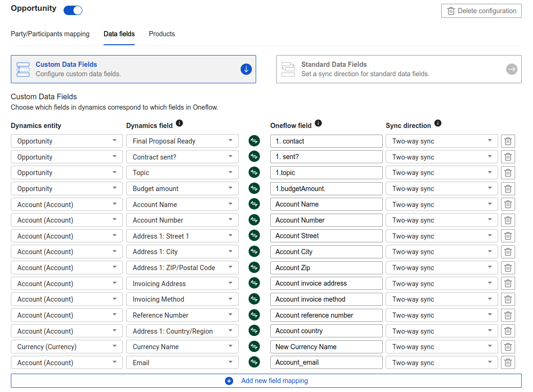The width and height of the screenshot is (533, 392).
Task: Open sync direction dropdown for 1. contact row
Action: (x=442, y=141)
